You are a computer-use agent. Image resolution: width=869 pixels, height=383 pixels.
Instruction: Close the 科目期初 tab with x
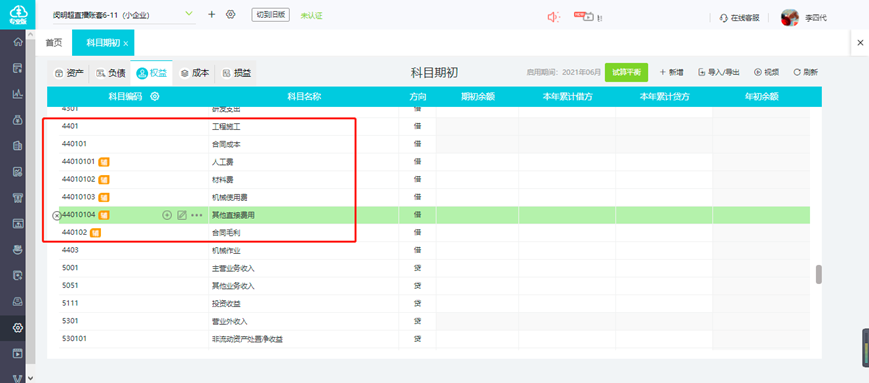tap(126, 43)
